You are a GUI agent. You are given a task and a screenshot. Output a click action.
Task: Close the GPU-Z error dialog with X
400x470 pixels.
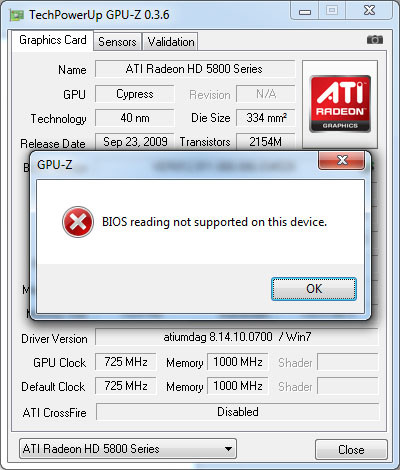click(x=342, y=160)
